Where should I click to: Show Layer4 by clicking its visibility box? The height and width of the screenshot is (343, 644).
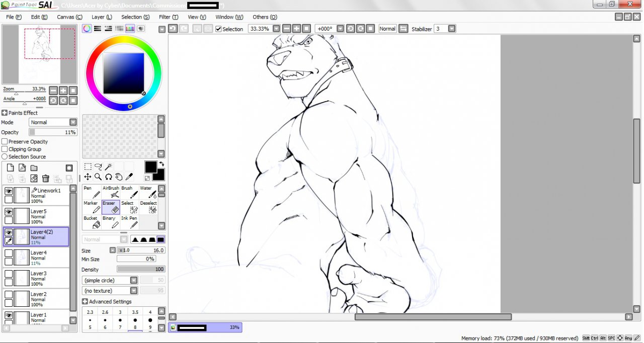point(9,253)
